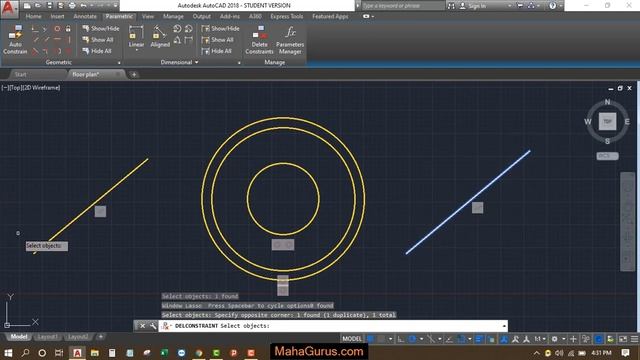
Task: Open Dimensional panel settings launcher arrow
Action: tap(239, 63)
